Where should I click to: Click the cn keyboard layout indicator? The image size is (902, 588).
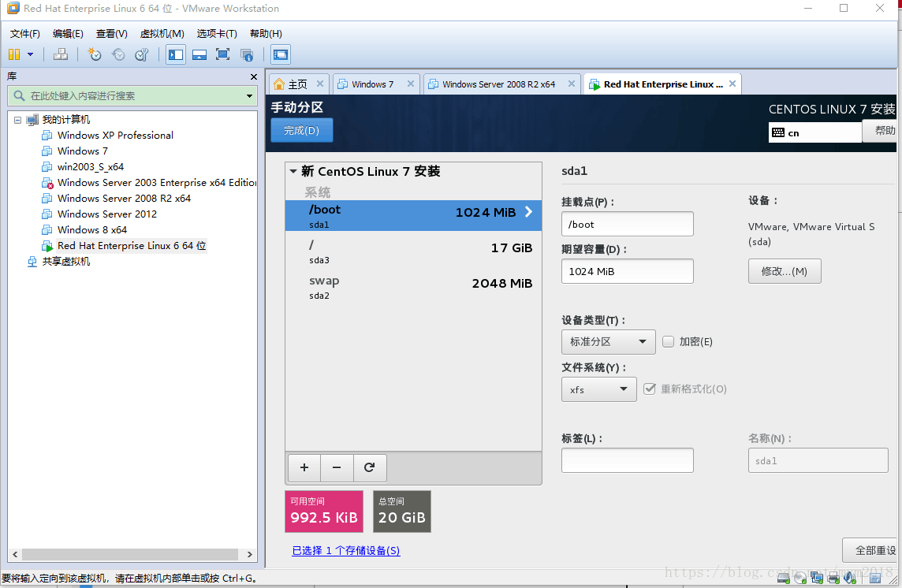pyautogui.click(x=815, y=133)
